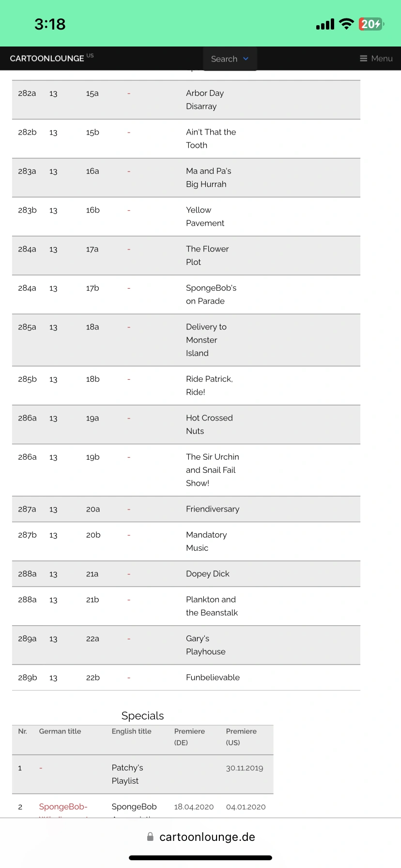This screenshot has height=868, width=401.
Task: Click the red dash beside Arbor Day Disarray
Action: [x=128, y=93]
